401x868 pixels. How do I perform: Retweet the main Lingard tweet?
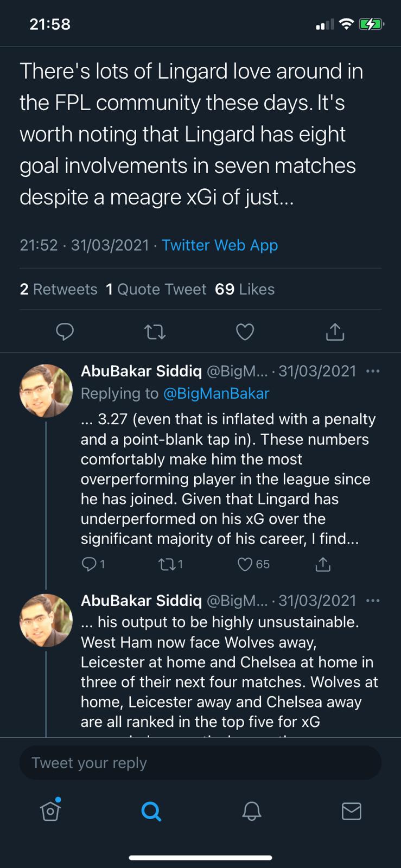click(x=155, y=331)
